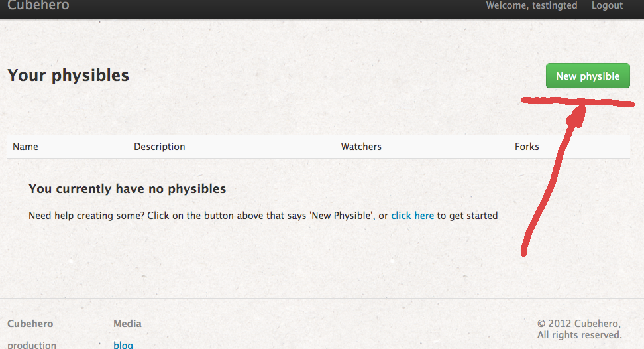Follow the 'click here' get started link
This screenshot has height=349, width=644.
[412, 216]
